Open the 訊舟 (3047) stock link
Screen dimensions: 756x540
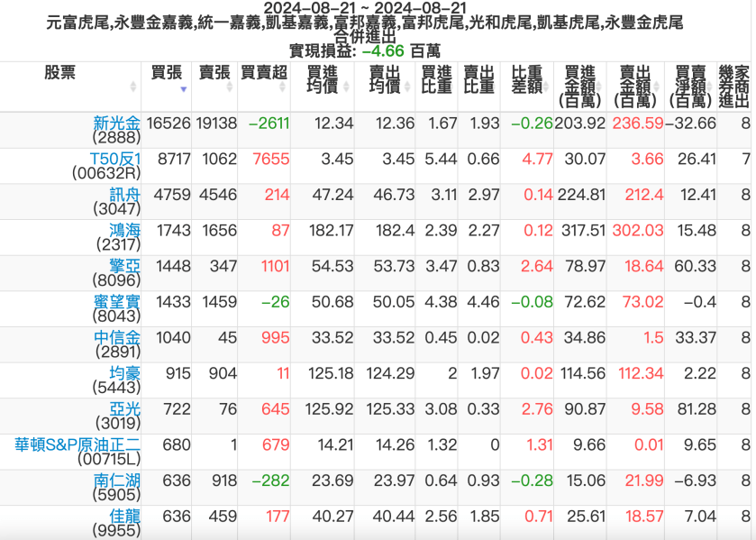click(x=125, y=194)
